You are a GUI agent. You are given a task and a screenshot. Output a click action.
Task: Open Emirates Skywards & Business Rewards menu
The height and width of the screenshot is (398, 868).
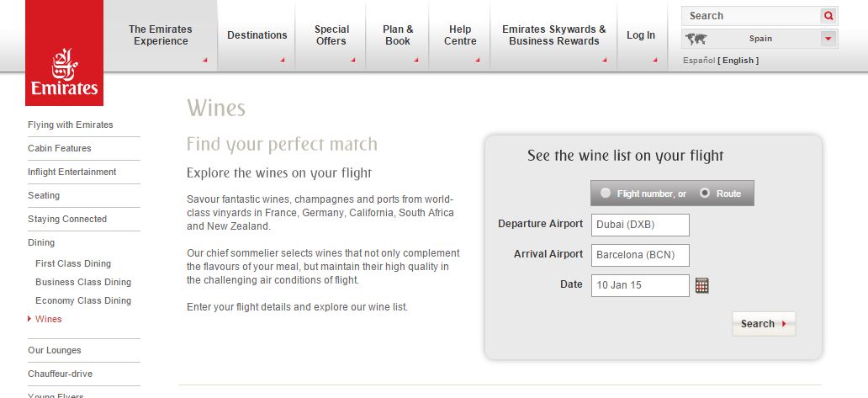(553, 34)
